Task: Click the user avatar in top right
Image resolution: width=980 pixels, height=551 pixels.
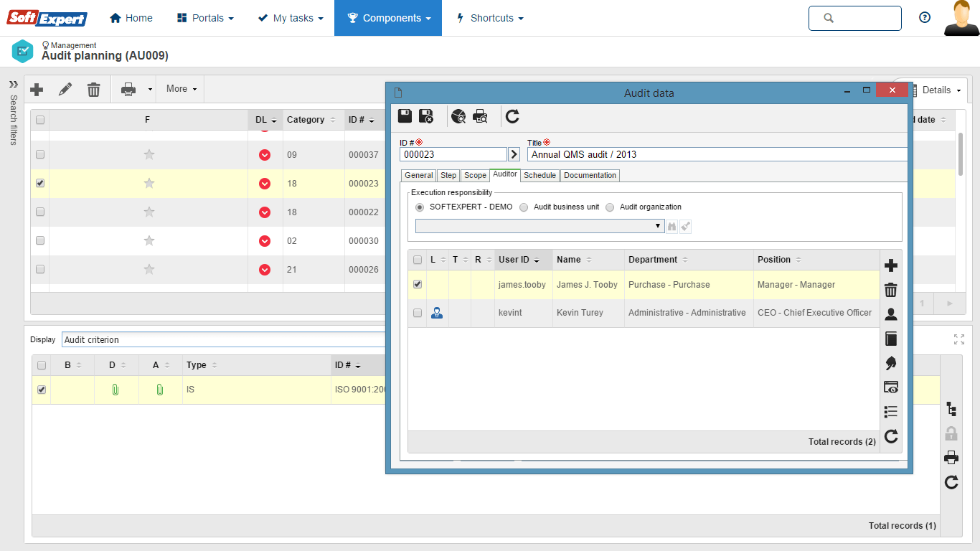Action: [961, 18]
